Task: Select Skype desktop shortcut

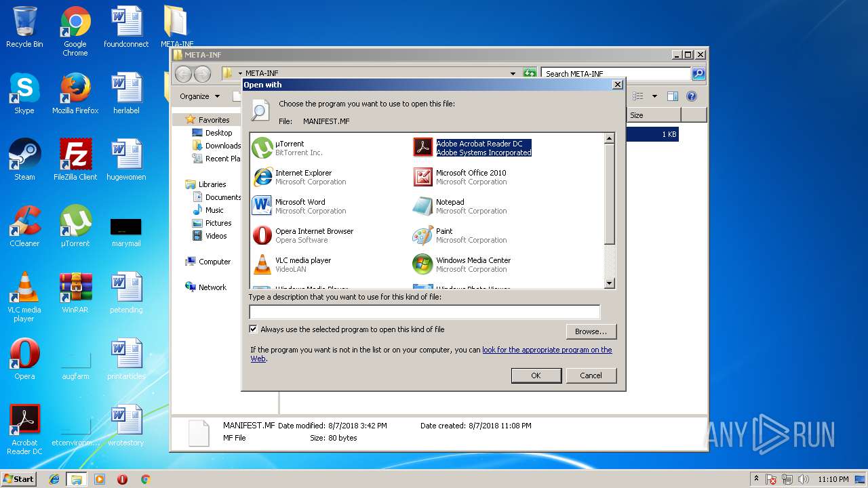Action: (24, 94)
